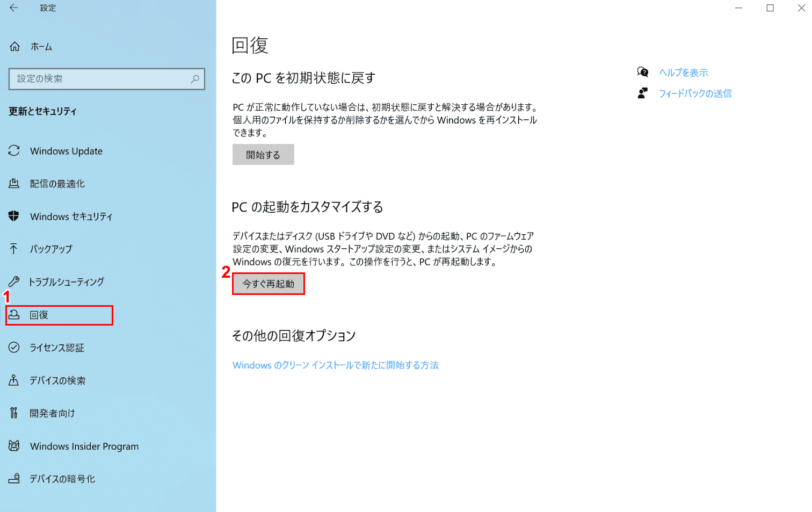Image resolution: width=812 pixels, height=512 pixels.
Task: Click the Windows Insider Program cat icon
Action: 14,446
